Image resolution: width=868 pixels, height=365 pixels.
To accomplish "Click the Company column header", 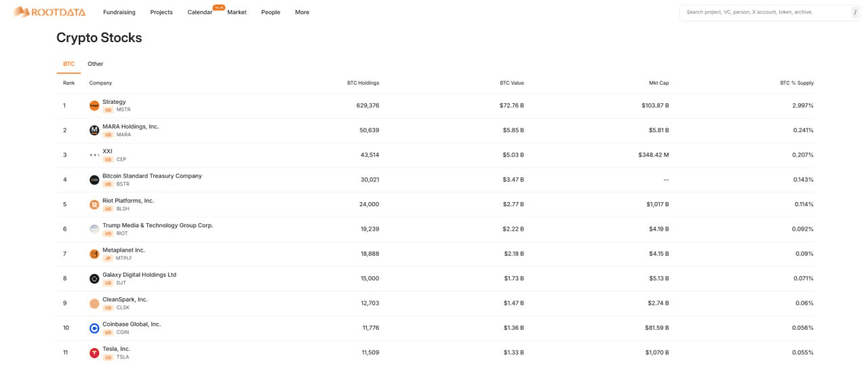I will (x=100, y=83).
